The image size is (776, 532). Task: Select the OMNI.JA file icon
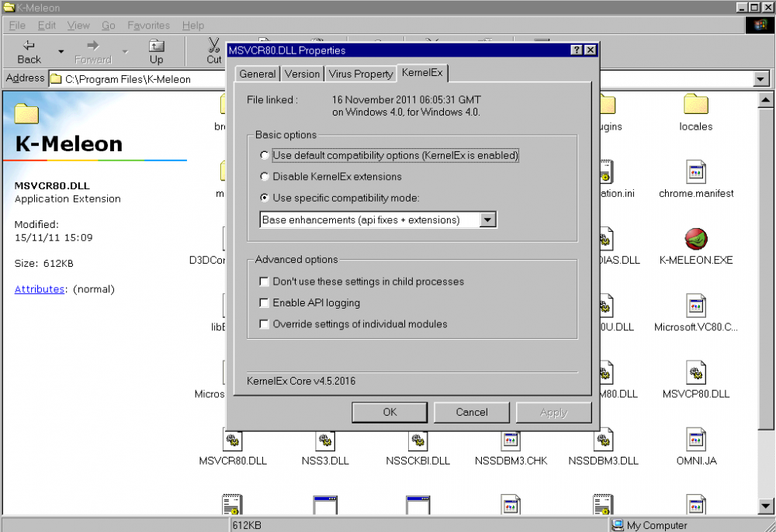point(695,440)
